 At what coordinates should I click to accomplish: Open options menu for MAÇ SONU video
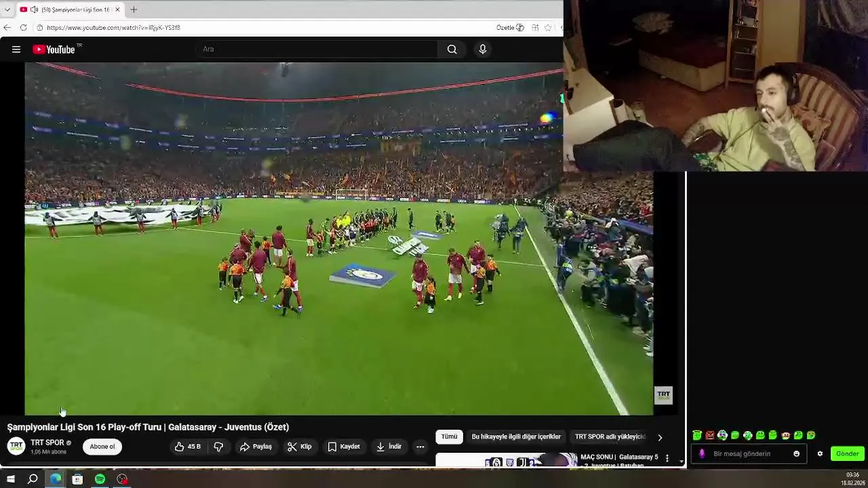(667, 459)
